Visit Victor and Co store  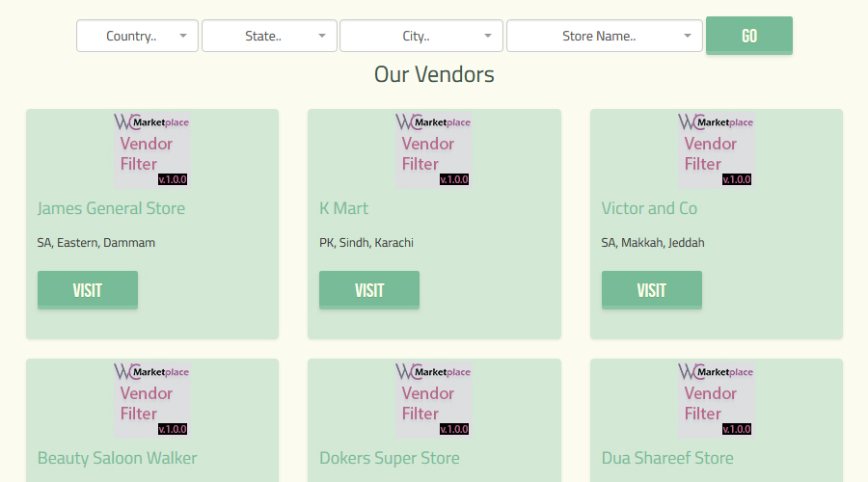[652, 290]
